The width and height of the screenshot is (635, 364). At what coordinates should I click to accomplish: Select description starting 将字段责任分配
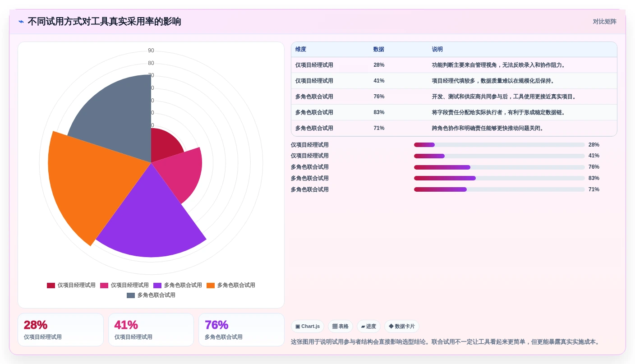click(x=499, y=112)
